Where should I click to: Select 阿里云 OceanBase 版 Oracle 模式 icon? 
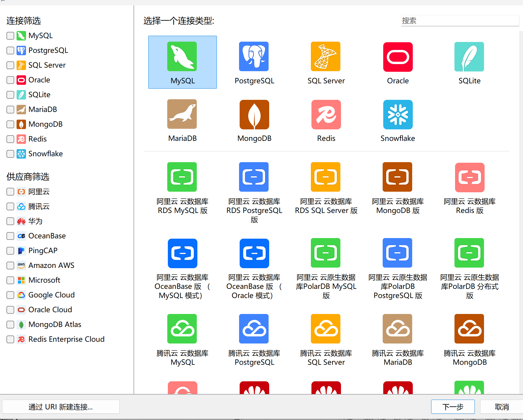pyautogui.click(x=254, y=253)
